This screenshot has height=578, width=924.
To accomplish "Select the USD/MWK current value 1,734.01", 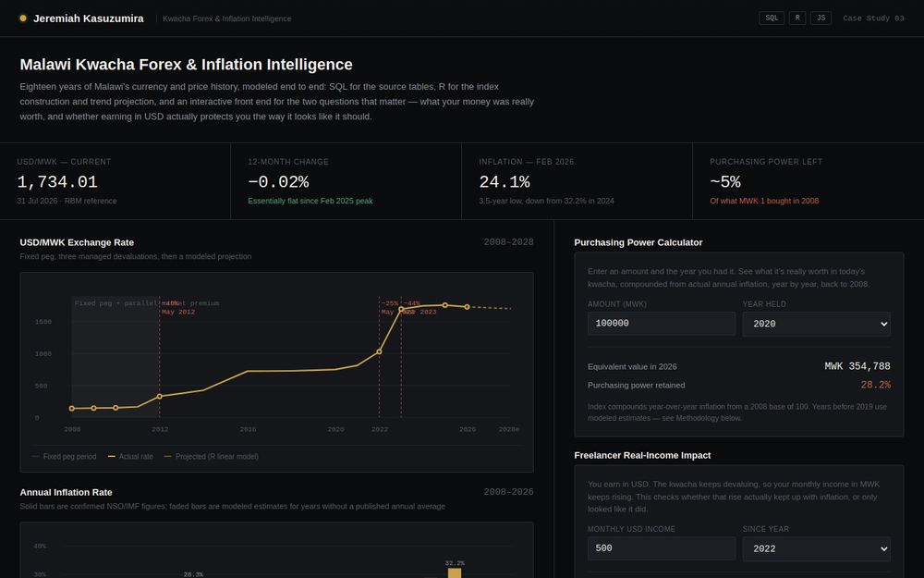I will click(57, 181).
